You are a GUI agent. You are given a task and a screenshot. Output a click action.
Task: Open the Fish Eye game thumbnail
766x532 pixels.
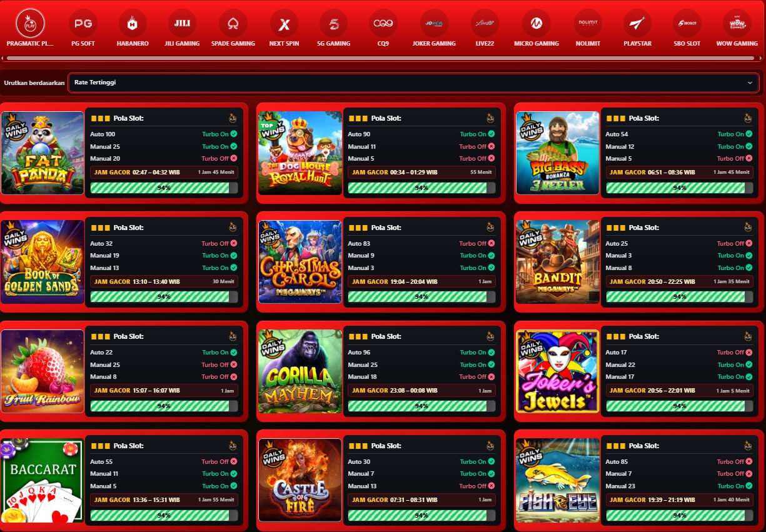(558, 480)
